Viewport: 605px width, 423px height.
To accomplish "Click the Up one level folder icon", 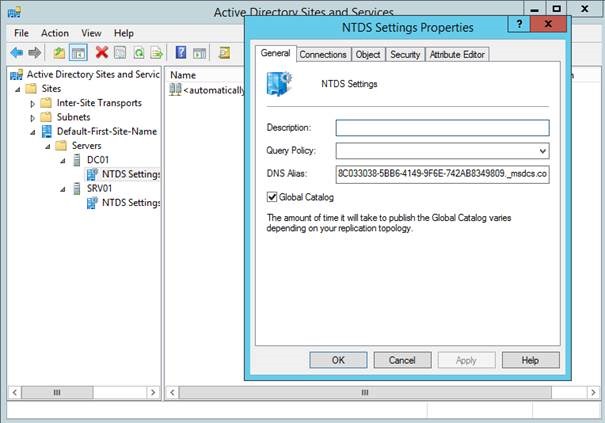I will (x=59, y=52).
